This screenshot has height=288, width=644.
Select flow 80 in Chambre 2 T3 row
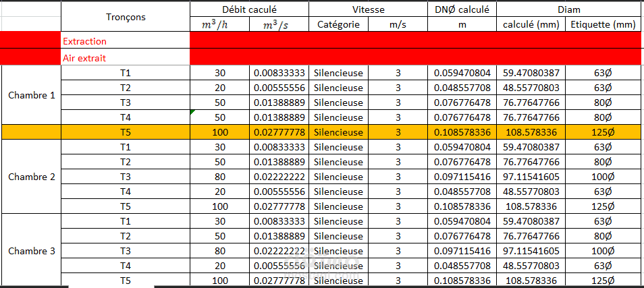tap(220, 177)
